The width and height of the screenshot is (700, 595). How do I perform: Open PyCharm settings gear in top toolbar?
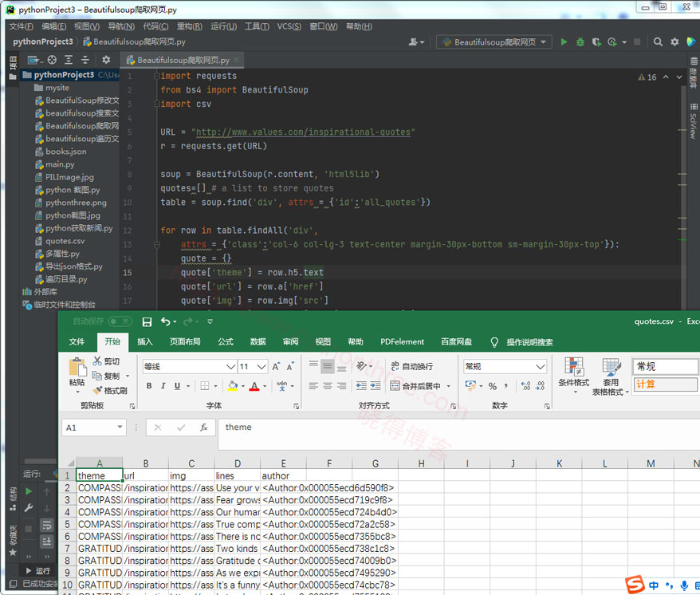tap(674, 42)
